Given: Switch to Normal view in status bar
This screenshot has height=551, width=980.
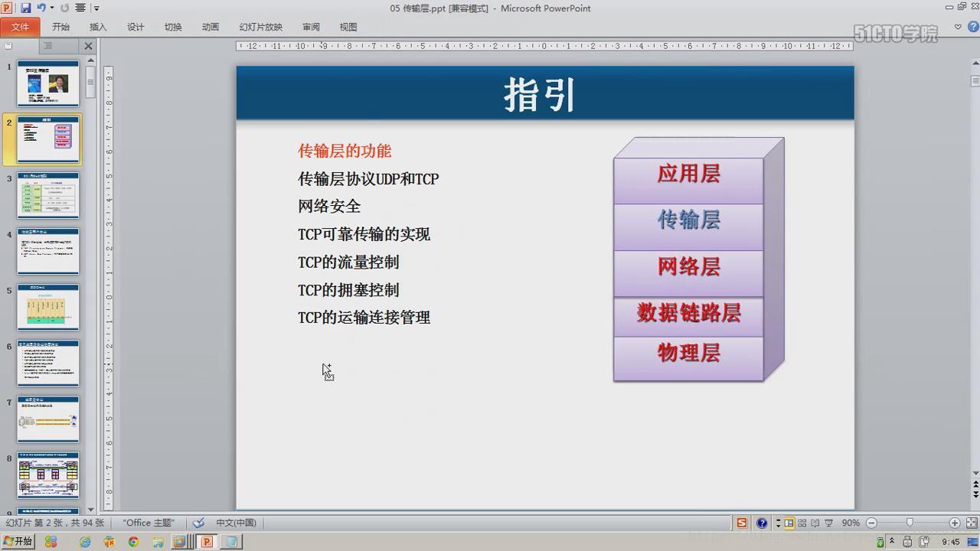Looking at the screenshot, I should point(789,523).
